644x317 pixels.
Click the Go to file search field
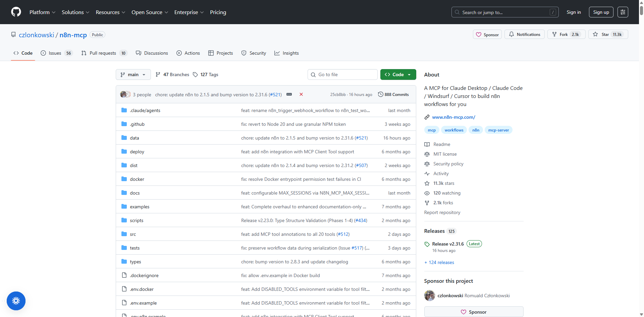coord(342,74)
